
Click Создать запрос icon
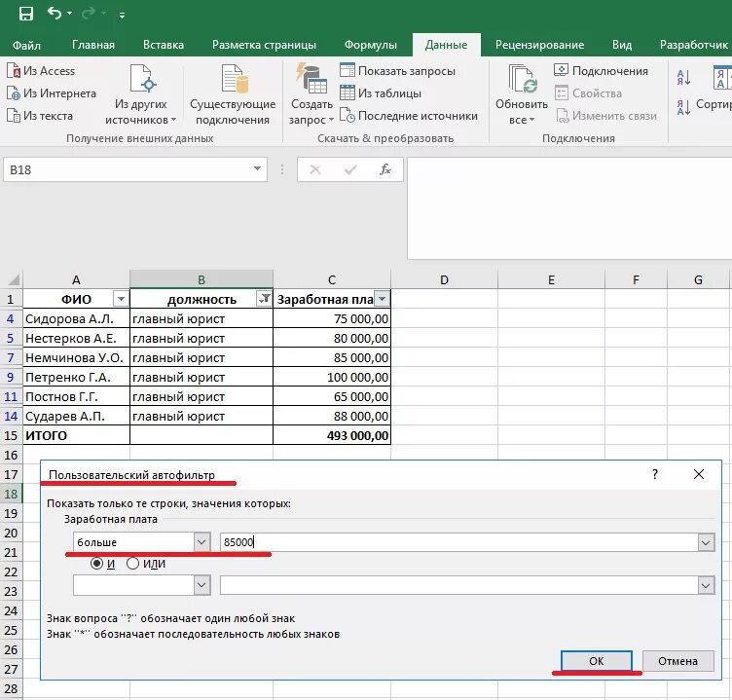(311, 79)
